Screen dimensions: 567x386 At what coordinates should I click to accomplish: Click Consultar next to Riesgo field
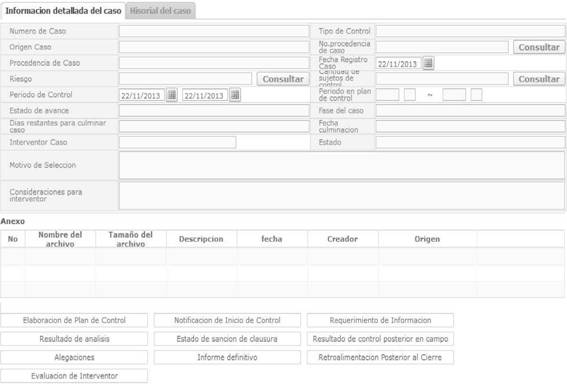pyautogui.click(x=283, y=79)
